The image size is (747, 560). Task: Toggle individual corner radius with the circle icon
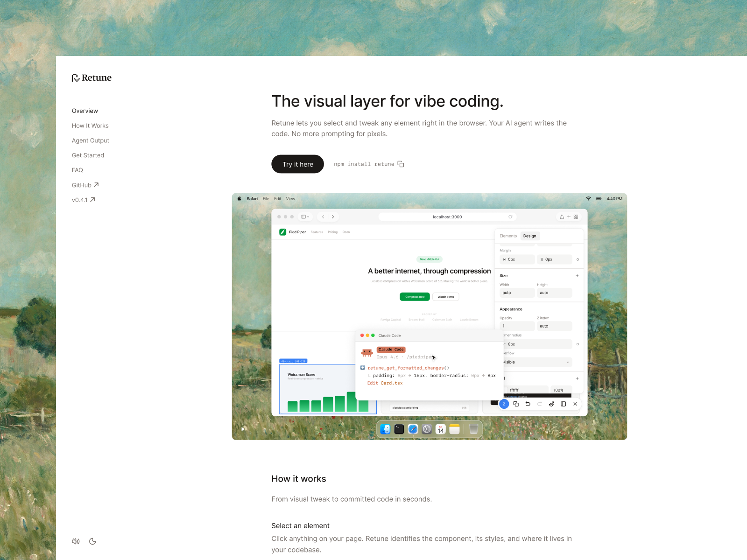pos(578,344)
